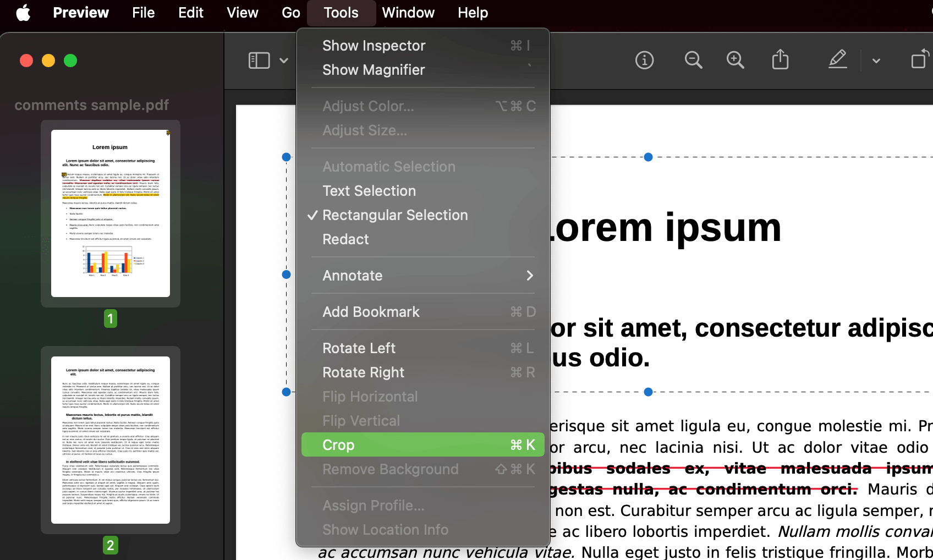Open the Help menu

473,13
